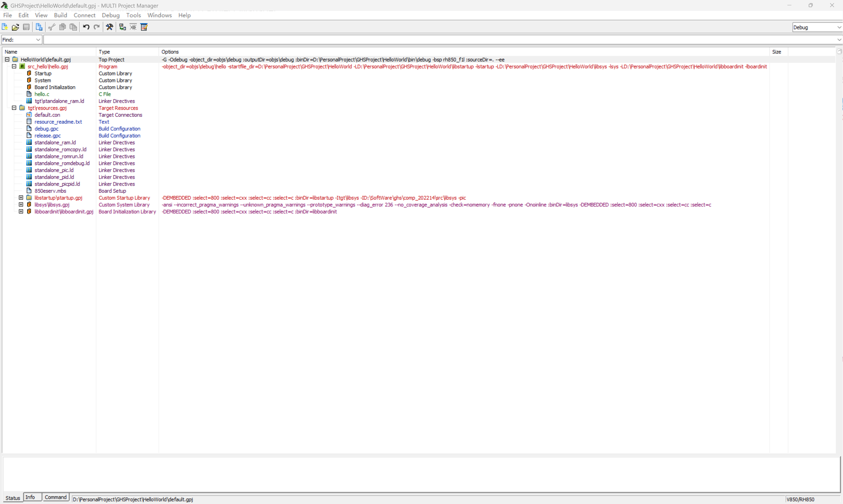Screen dimensions: 843x504
Task: Expand the libsys\libsys.gpj node
Action: coord(21,205)
